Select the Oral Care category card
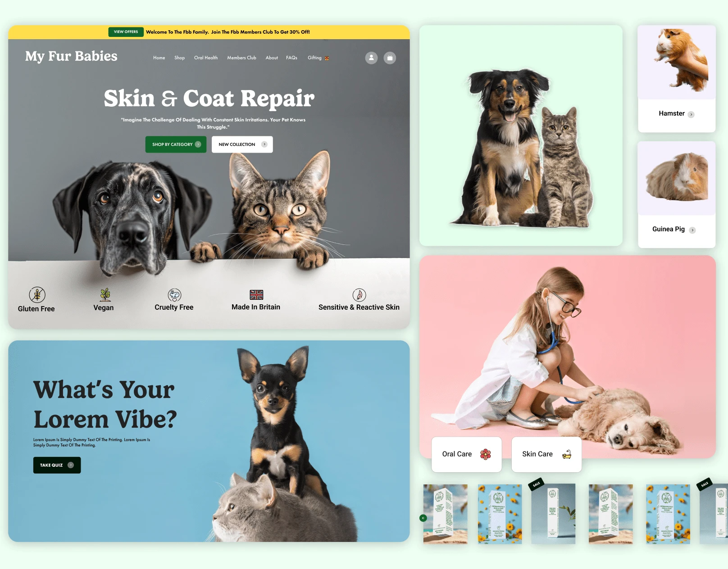728x569 pixels. tap(466, 454)
